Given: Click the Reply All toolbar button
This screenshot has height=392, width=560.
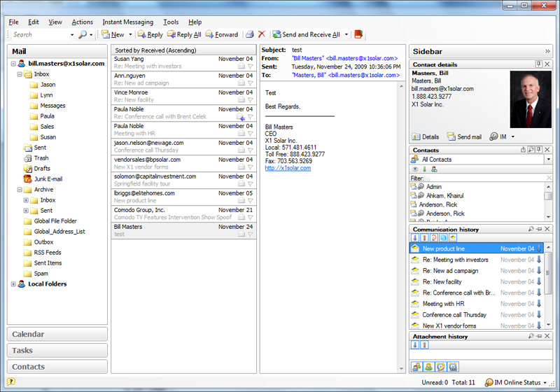Looking at the screenshot, I should coord(184,34).
